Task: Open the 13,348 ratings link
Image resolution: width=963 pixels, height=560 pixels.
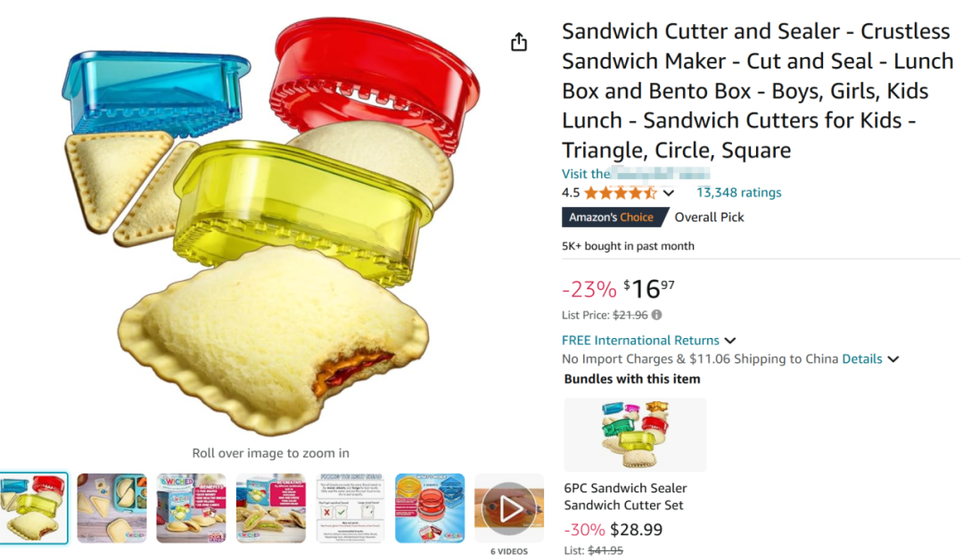Action: pyautogui.click(x=738, y=193)
